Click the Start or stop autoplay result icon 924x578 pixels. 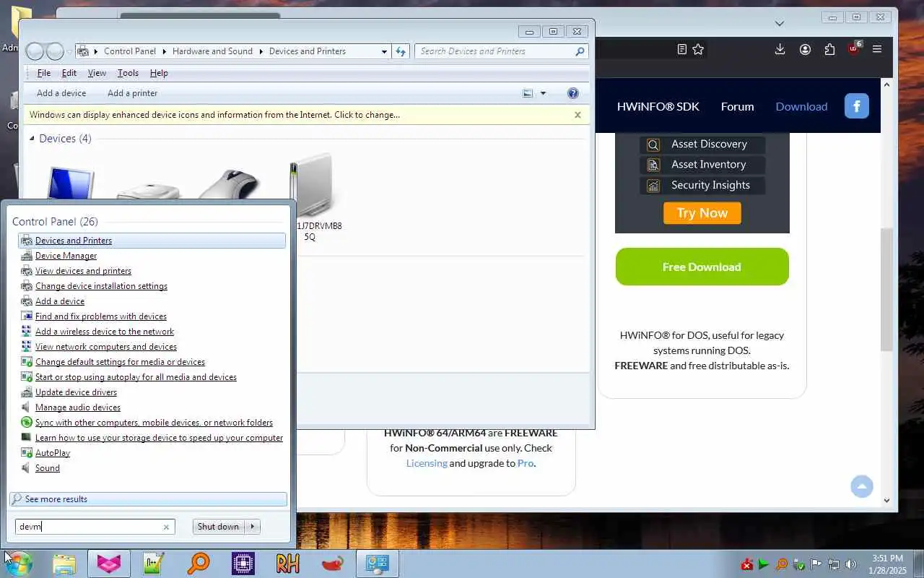coord(27,377)
